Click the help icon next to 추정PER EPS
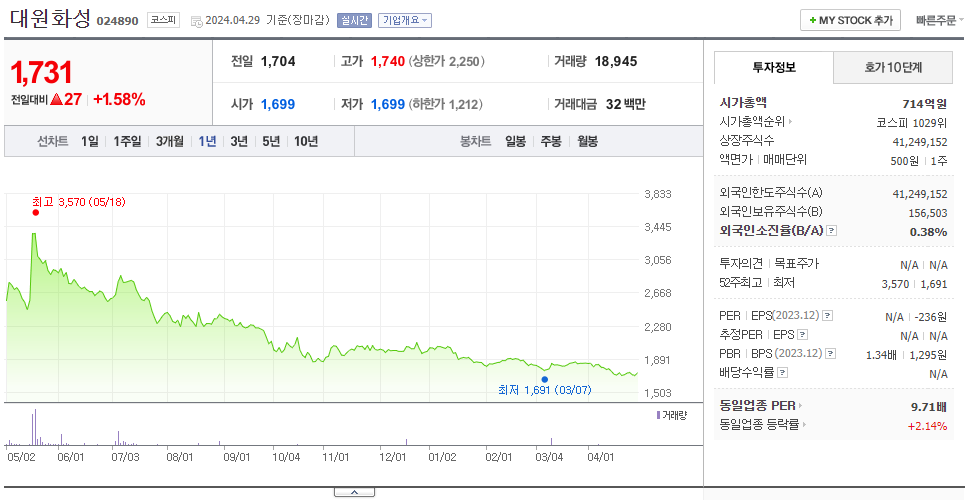Screen dimensions: 968x500 point(802,335)
